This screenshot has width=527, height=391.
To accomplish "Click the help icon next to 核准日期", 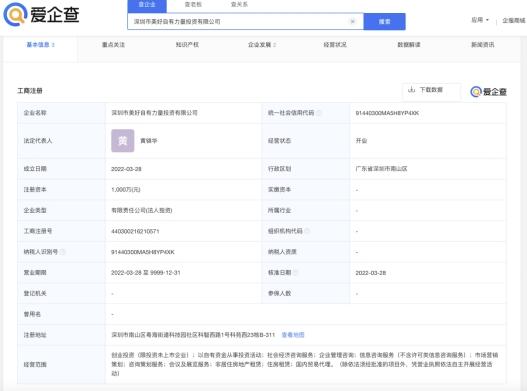I will (x=295, y=272).
